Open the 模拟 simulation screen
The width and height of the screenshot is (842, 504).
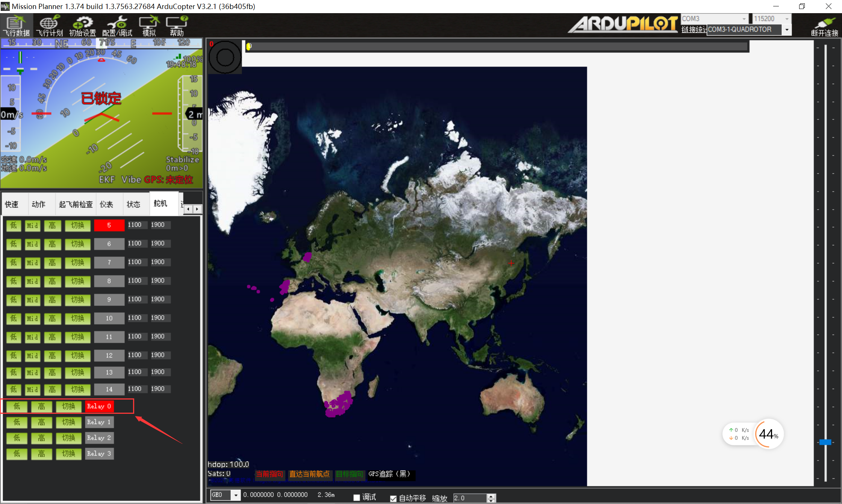(x=149, y=26)
